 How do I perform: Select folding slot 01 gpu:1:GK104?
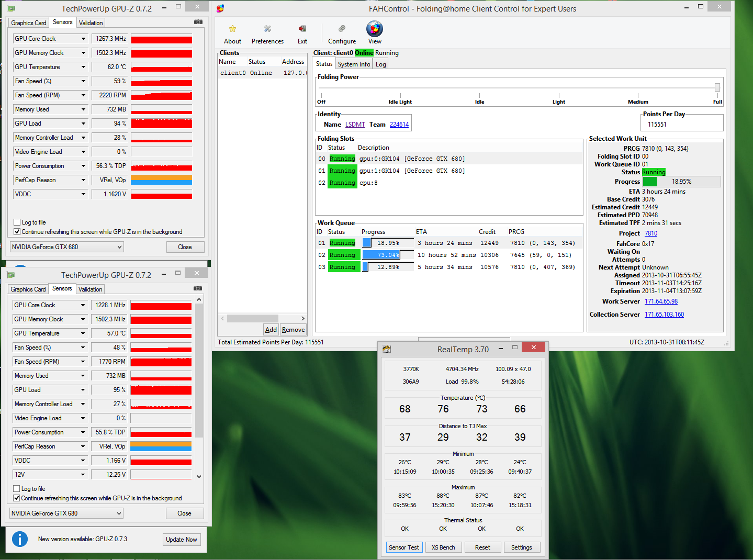click(x=449, y=171)
